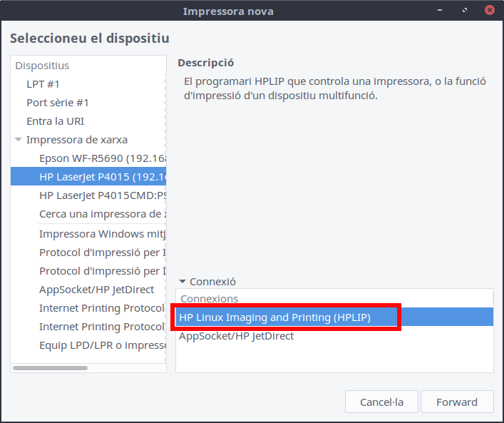Choose Port sèrie #1 in device list
The height and width of the screenshot is (423, 504).
(58, 103)
